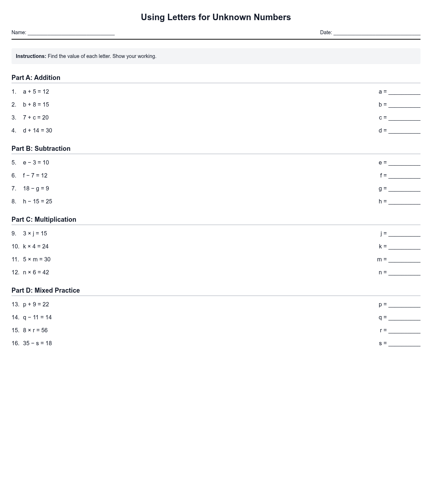Viewport: 432px width, 504px height.
Task: Click the Date blank line
Action: coord(377,33)
